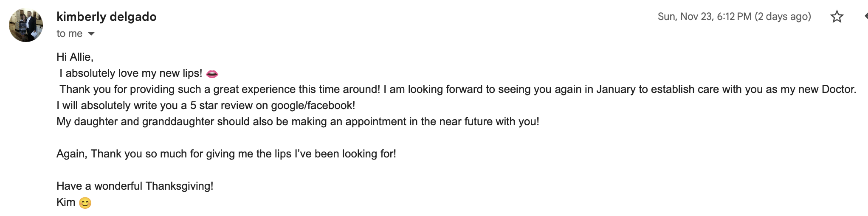This screenshot has height=216, width=868.
Task: Click the "I absolutely love my new lips!" sentence
Action: 131,73
